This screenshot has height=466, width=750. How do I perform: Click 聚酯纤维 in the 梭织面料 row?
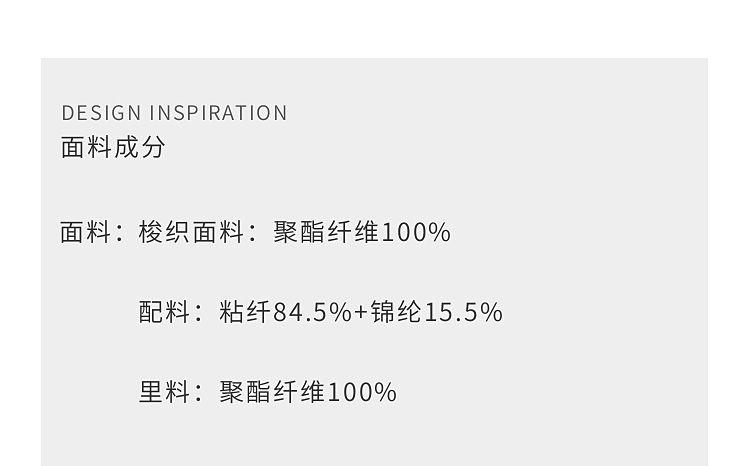(326, 232)
